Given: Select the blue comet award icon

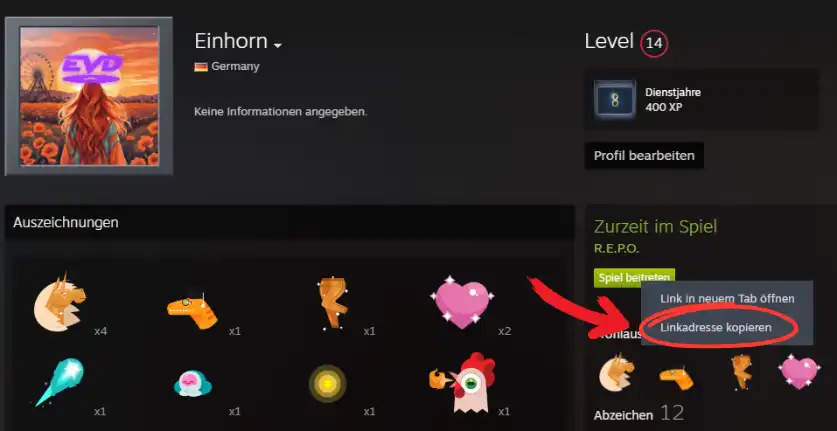Looking at the screenshot, I should coord(60,382).
